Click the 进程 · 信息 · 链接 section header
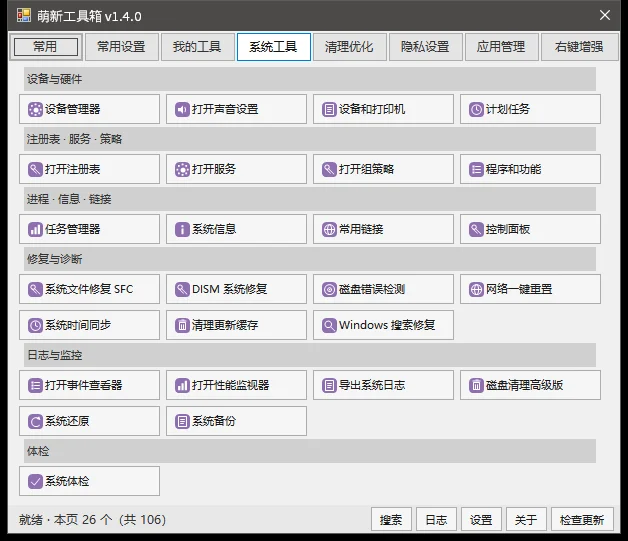The height and width of the screenshot is (541, 628). point(310,199)
